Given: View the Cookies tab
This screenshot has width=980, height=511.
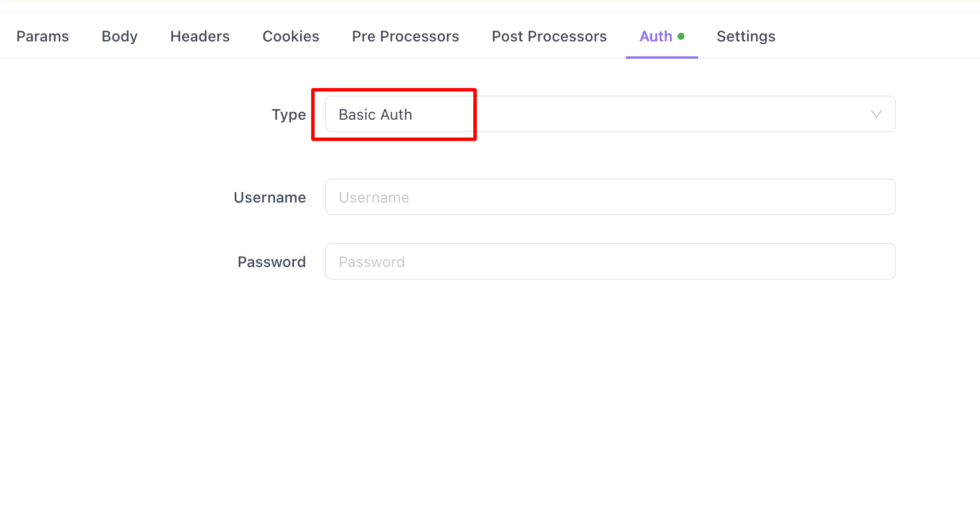Looking at the screenshot, I should (290, 36).
